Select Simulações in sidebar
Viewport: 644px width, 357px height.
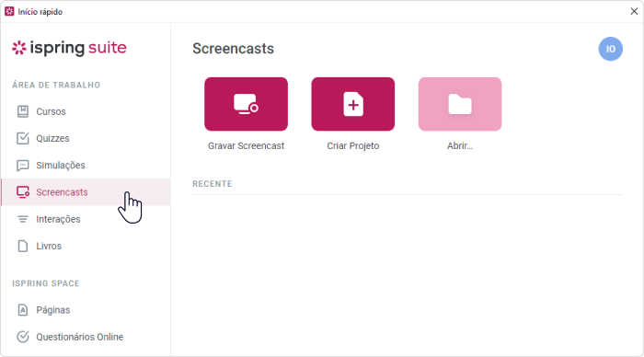pyautogui.click(x=86, y=165)
